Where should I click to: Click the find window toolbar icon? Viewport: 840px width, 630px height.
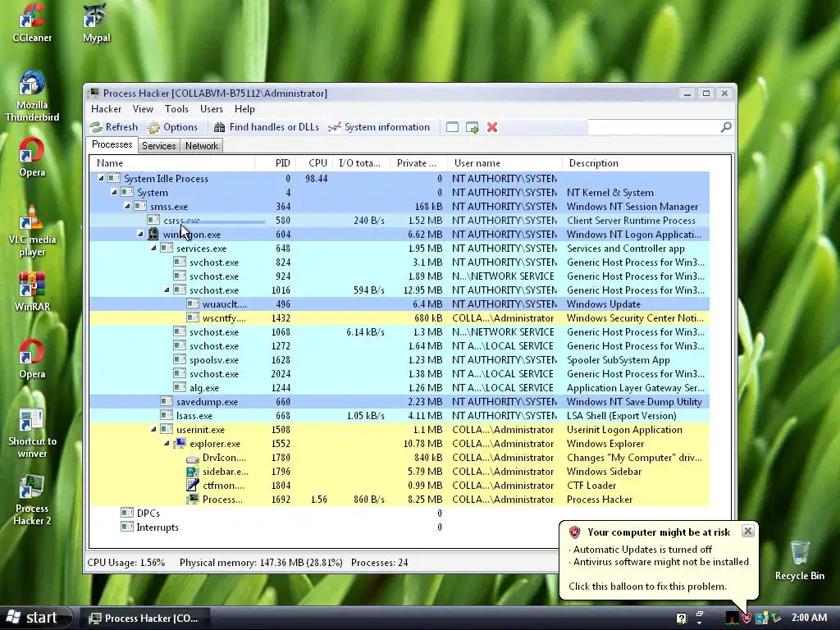[452, 127]
